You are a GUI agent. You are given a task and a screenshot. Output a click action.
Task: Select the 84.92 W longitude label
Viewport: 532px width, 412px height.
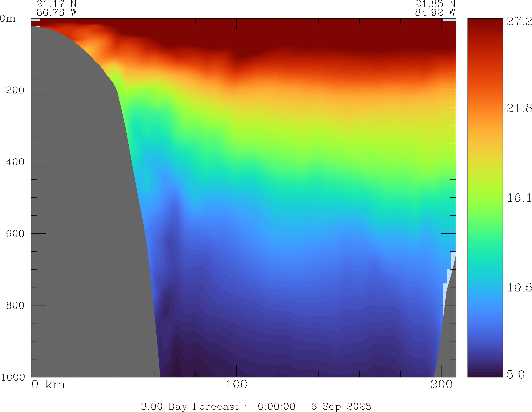coord(435,13)
